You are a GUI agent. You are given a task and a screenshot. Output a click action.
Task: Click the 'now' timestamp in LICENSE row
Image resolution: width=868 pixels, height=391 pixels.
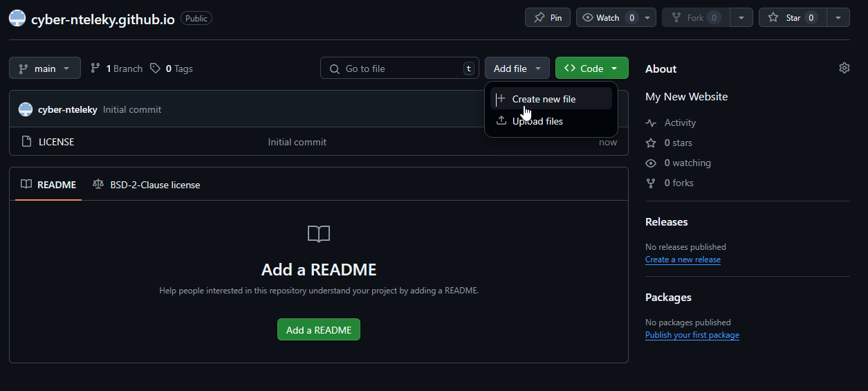point(608,142)
